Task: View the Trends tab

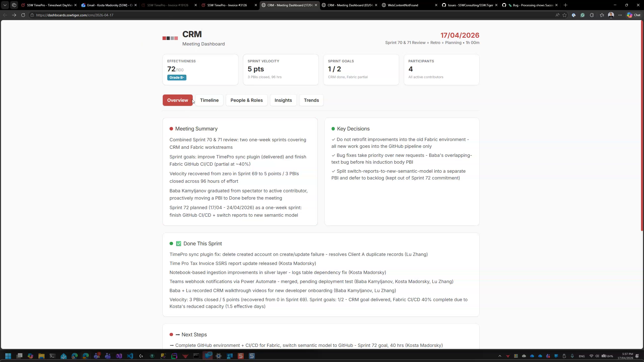Action: (x=311, y=100)
